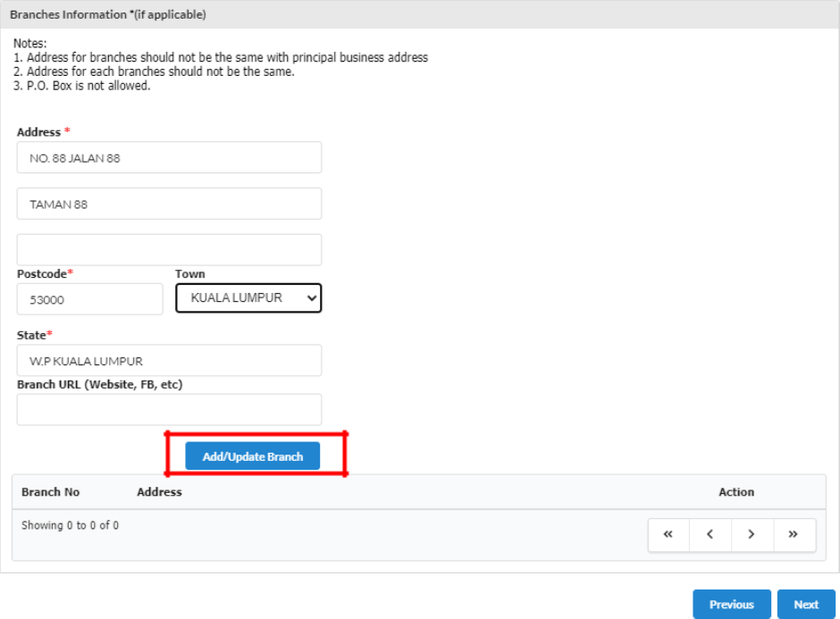Jump to last page of branch table
Image resolution: width=840 pixels, height=619 pixels.
point(794,534)
